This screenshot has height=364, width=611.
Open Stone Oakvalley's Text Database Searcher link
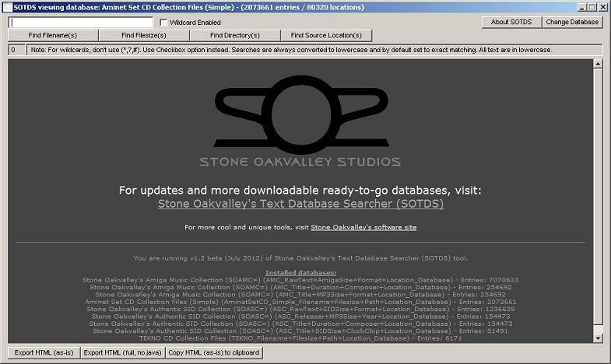click(300, 204)
